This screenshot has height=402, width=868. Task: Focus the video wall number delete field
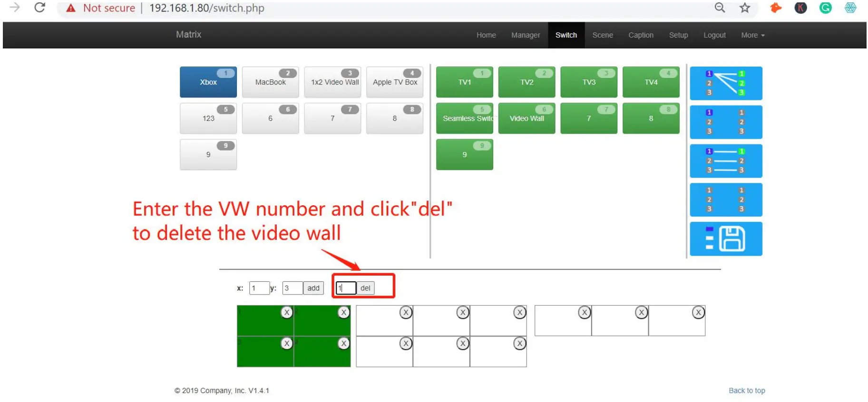pos(346,288)
